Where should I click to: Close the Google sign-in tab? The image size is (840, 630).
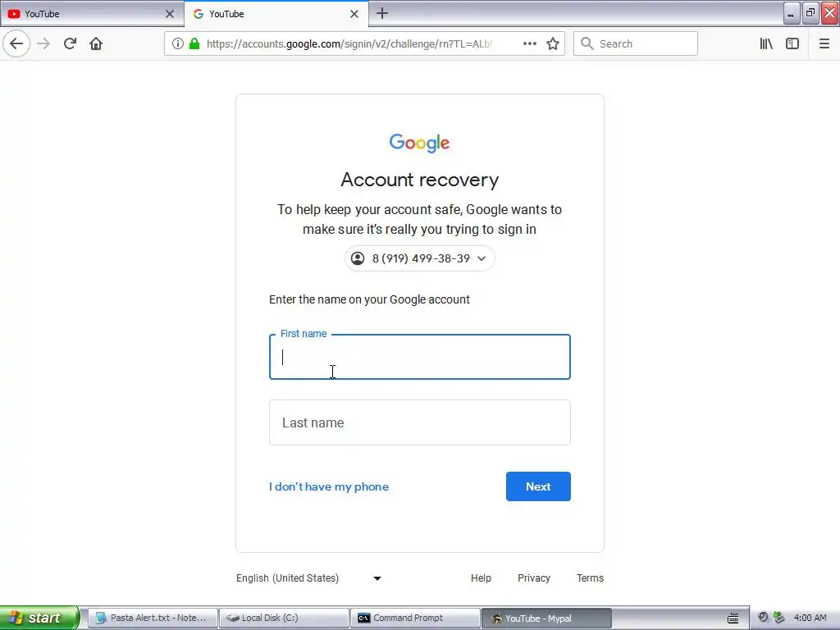click(354, 14)
